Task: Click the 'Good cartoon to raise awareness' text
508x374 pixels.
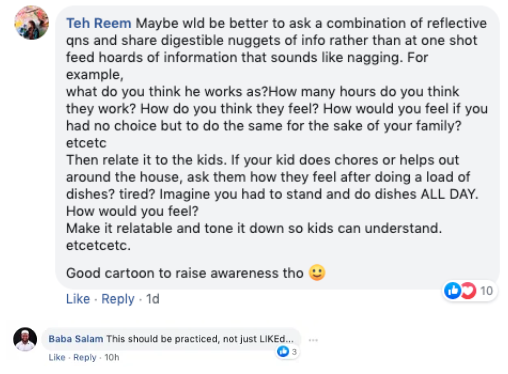Action: coord(185,273)
